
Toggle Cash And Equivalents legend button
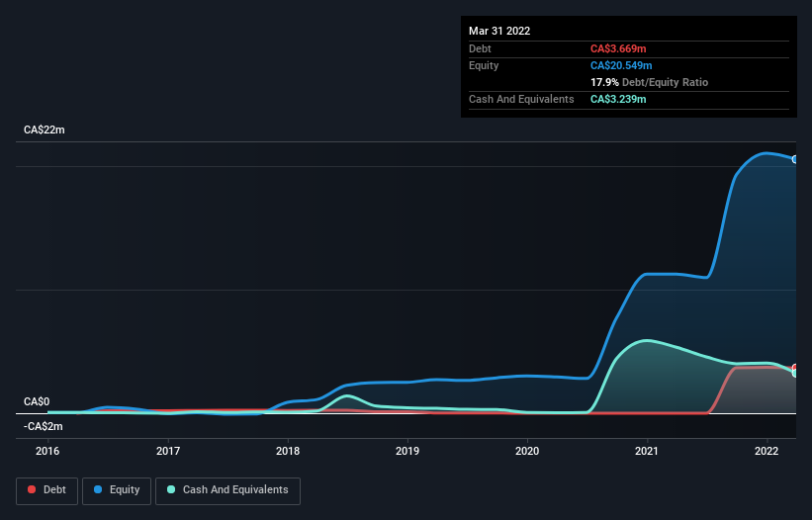coord(227,490)
